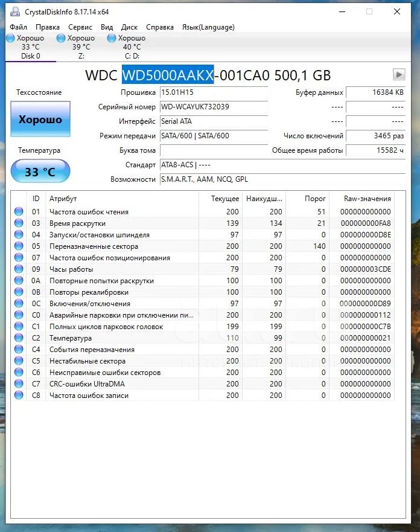Click total hours value 15582 ч
This screenshot has height=532, width=420.
tap(375, 150)
